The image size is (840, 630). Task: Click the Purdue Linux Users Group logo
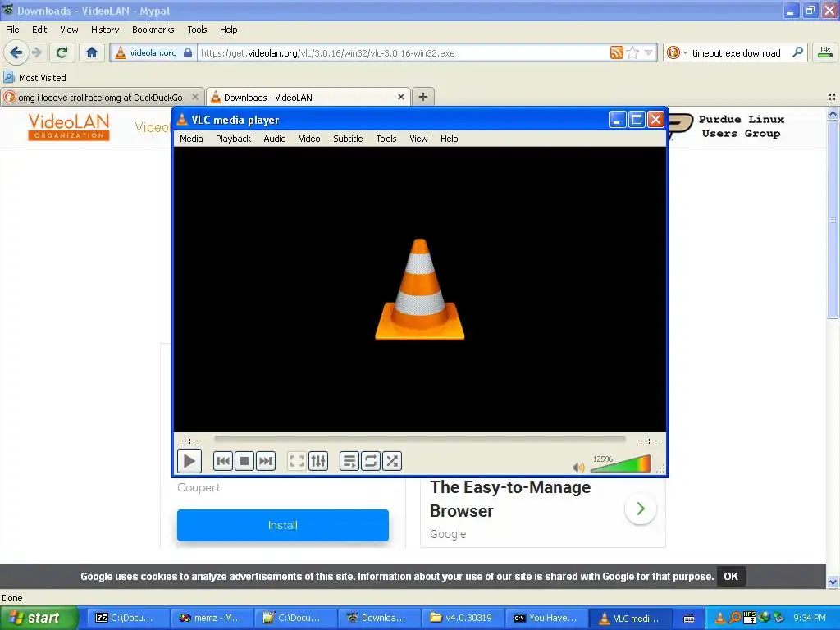pyautogui.click(x=726, y=126)
